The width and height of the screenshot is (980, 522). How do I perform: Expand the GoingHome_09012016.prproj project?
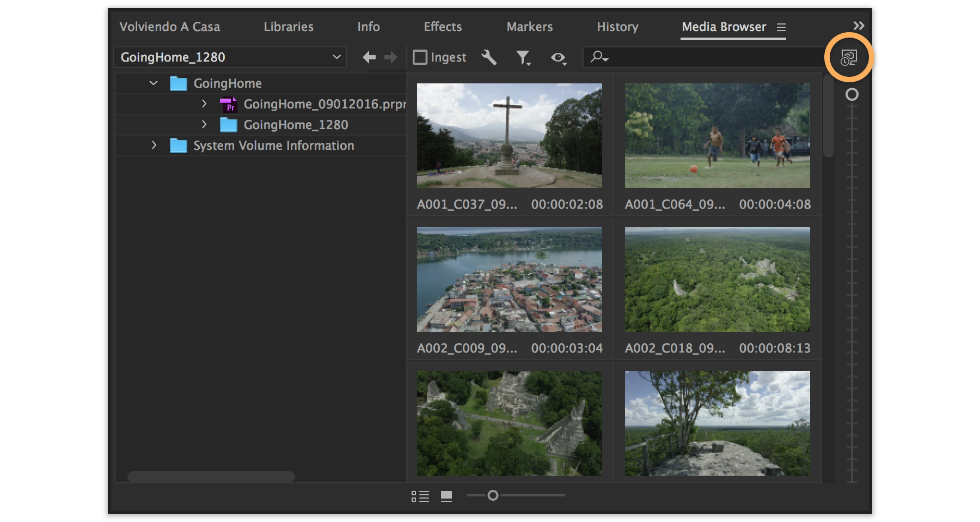(204, 104)
